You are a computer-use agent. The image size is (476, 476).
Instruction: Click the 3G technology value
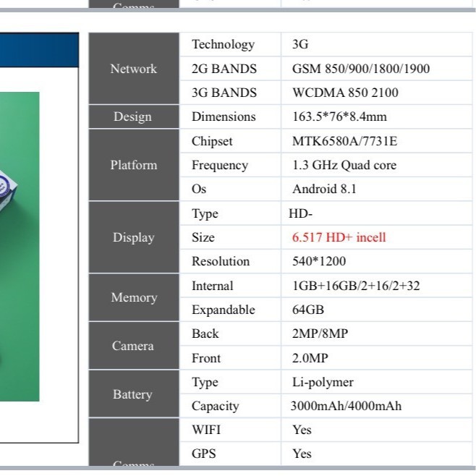point(300,44)
